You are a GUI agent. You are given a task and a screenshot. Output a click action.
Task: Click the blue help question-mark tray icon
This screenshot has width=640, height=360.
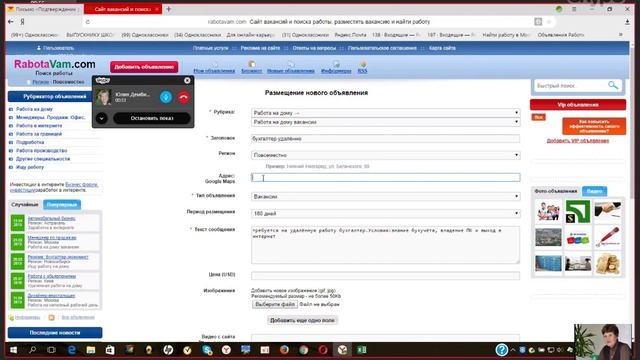pyautogui.click(x=501, y=350)
